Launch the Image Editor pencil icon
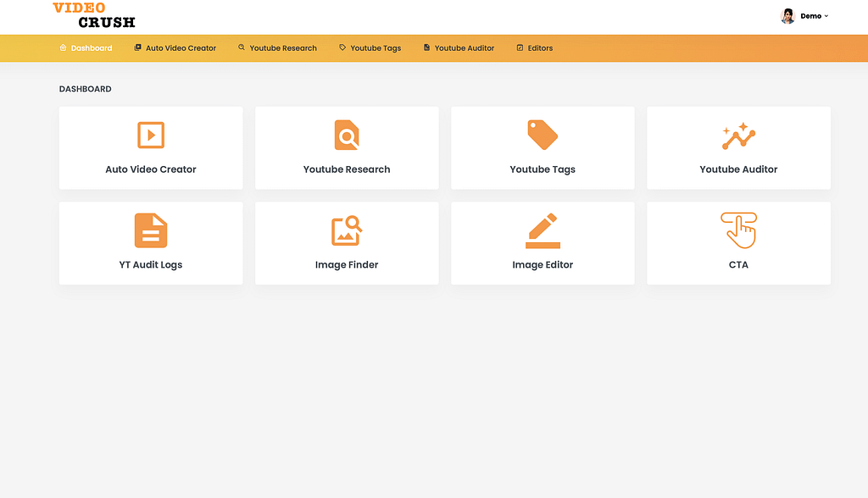Screen dimensions: 868x498 tap(542, 230)
